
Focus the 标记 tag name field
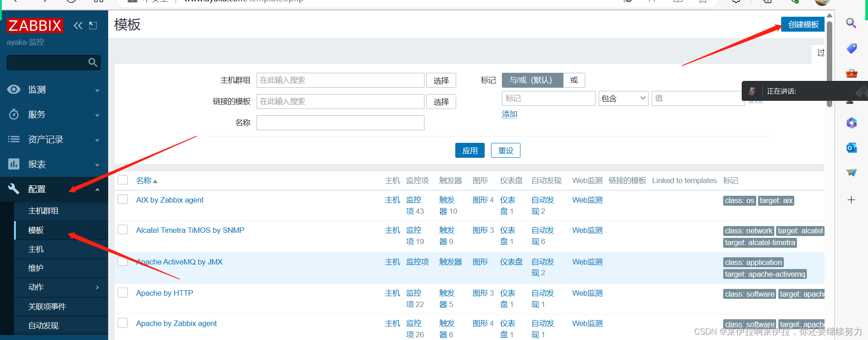pos(548,98)
